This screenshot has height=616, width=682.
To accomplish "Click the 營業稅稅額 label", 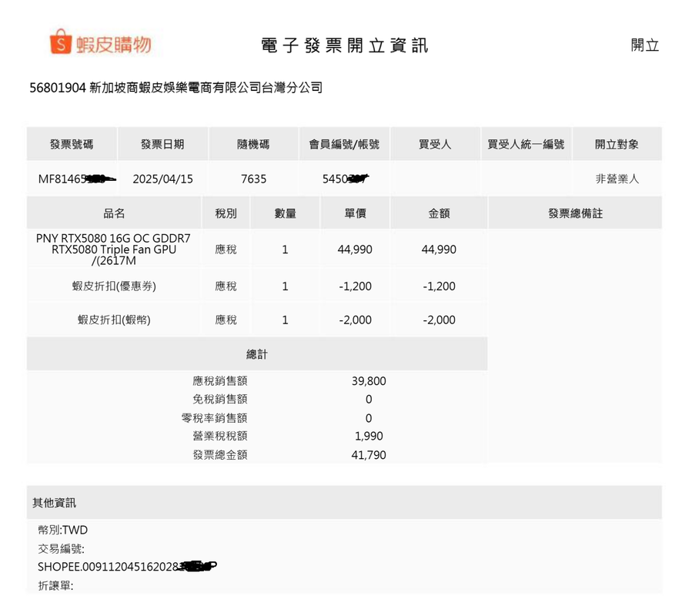I will 220,436.
